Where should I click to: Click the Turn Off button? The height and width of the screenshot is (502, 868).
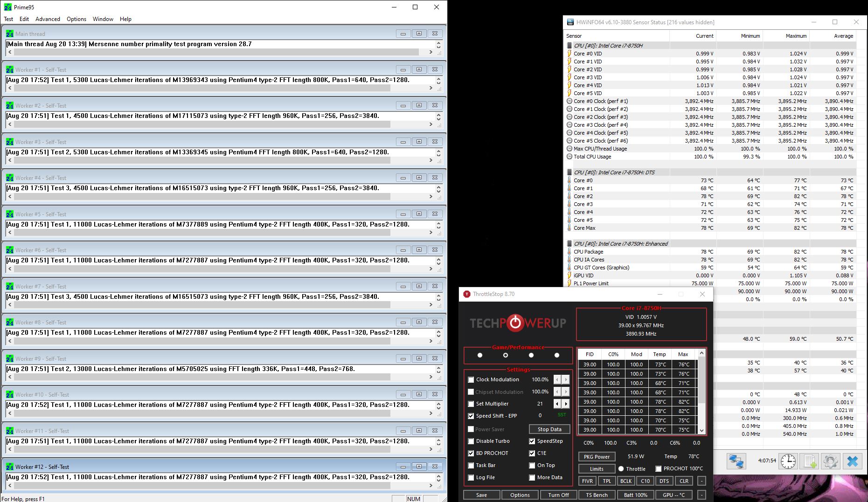(558, 495)
